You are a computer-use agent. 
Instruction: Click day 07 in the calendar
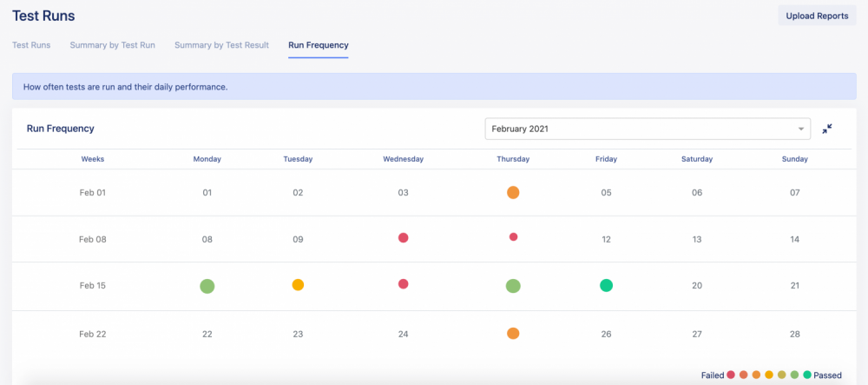[795, 193]
